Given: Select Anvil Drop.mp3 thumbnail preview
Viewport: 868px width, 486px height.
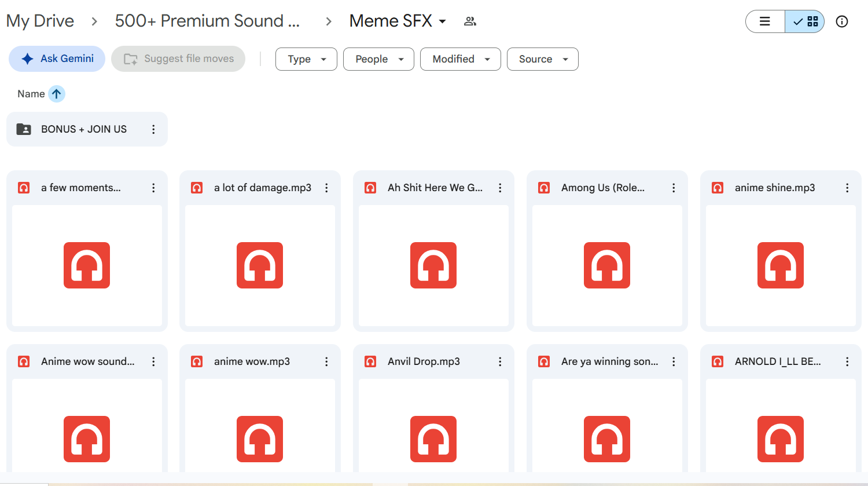Looking at the screenshot, I should click(433, 426).
